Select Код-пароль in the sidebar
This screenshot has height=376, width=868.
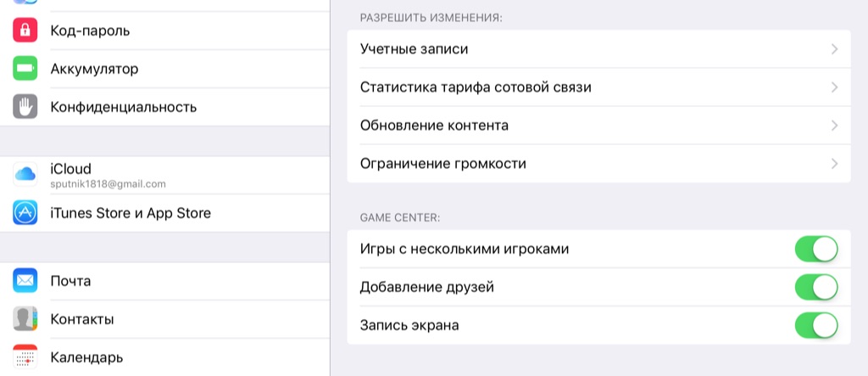point(90,31)
